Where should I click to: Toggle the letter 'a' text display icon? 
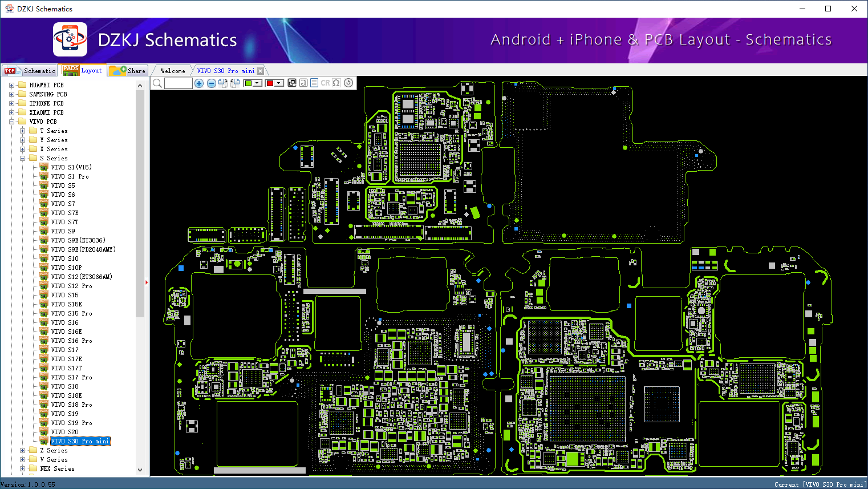(x=303, y=83)
